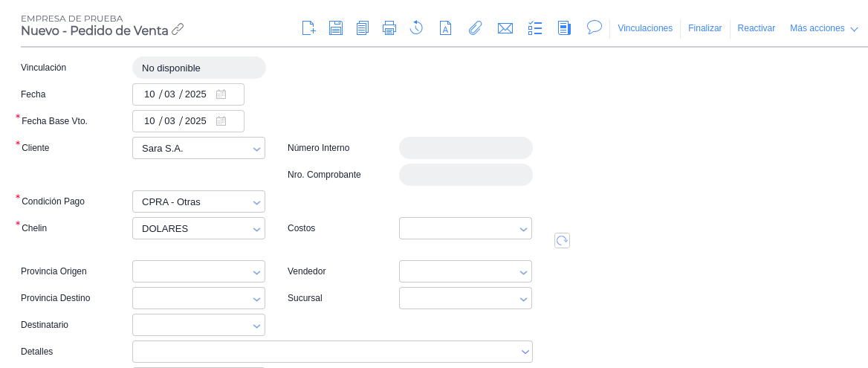Open Condición Pago dropdown
The height and width of the screenshot is (368, 868).
click(198, 201)
